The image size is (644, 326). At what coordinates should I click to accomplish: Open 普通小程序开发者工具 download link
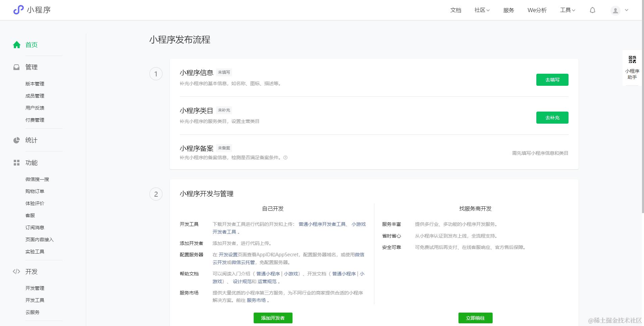coord(322,224)
